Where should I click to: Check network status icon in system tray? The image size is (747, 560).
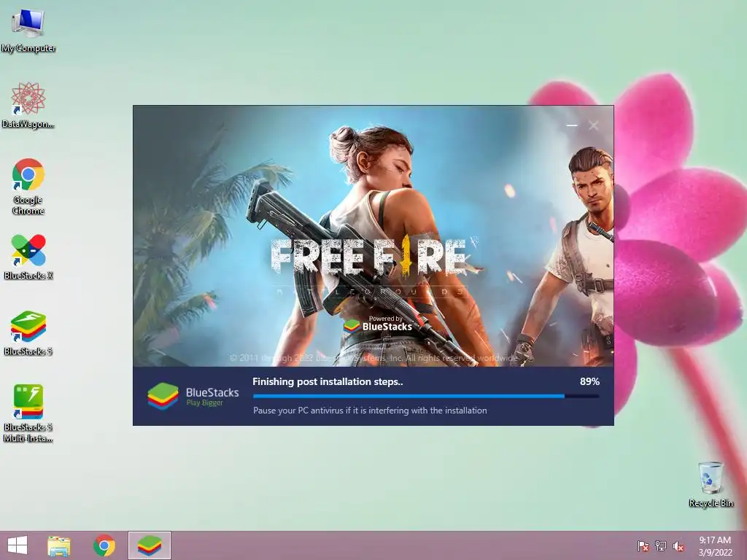[x=661, y=545]
